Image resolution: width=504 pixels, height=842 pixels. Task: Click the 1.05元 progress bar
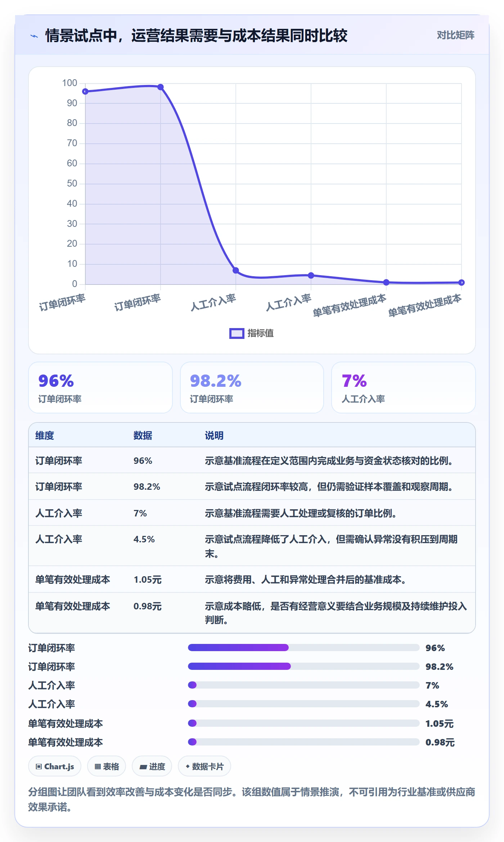point(303,723)
